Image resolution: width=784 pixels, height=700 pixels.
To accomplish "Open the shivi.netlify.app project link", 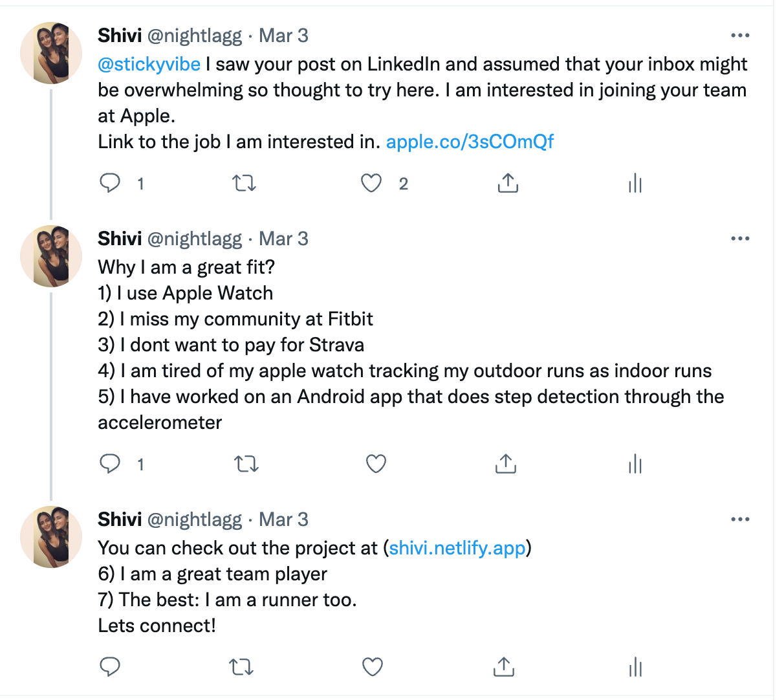I will (457, 548).
